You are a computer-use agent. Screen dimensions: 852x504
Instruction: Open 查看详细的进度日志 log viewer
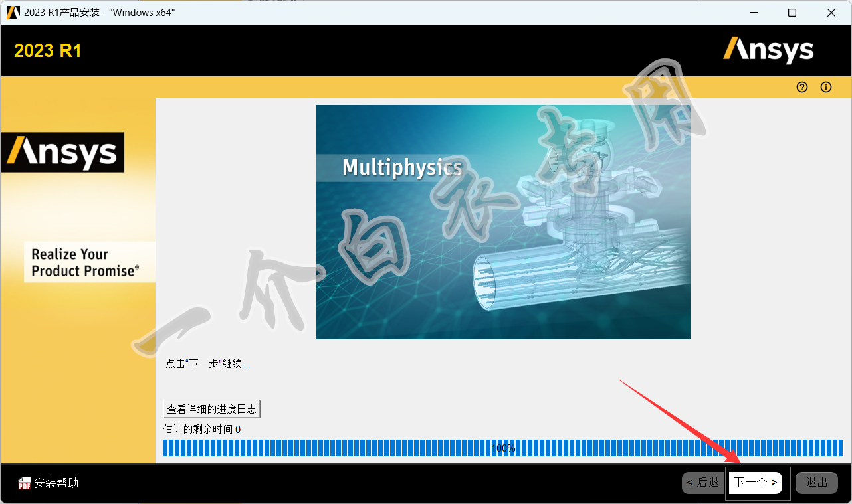(x=211, y=409)
